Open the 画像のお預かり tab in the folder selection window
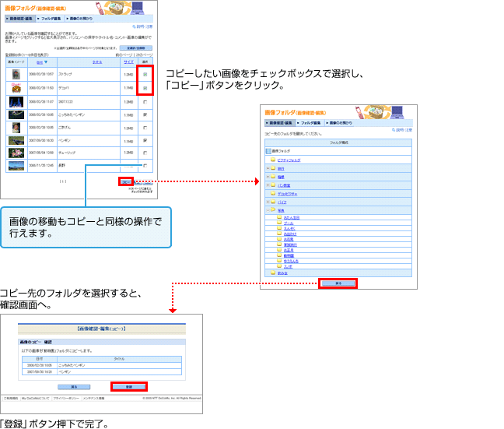The height and width of the screenshot is (429, 504). point(340,123)
